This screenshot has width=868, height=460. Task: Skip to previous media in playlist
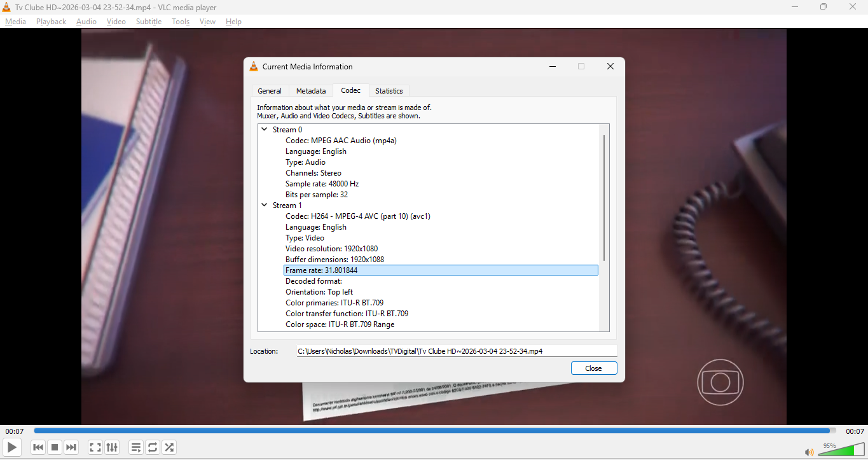(38, 447)
